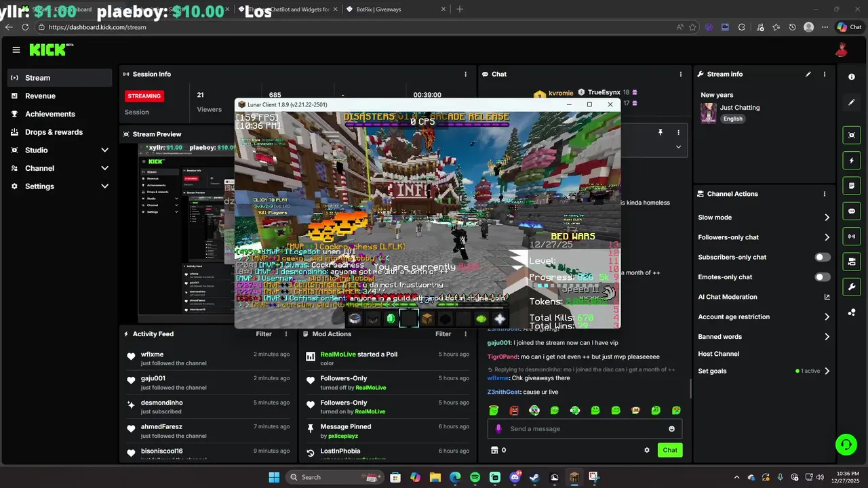The height and width of the screenshot is (488, 868).
Task: Go to Drops & rewards in sidebar
Action: tap(60, 132)
